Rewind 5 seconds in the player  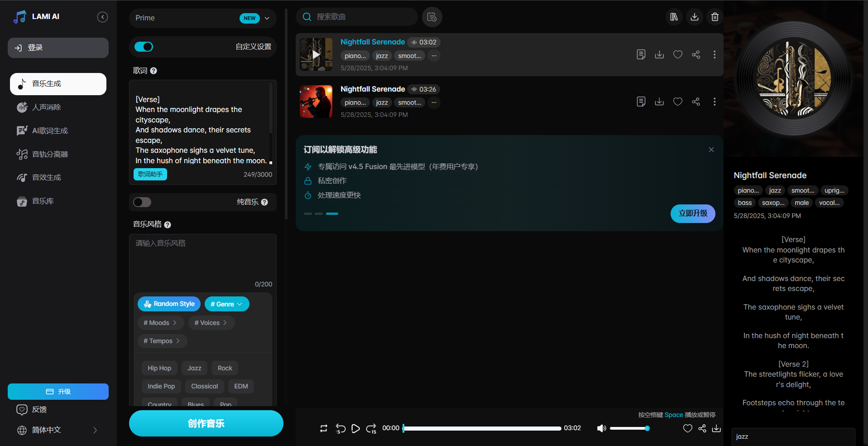tap(340, 428)
